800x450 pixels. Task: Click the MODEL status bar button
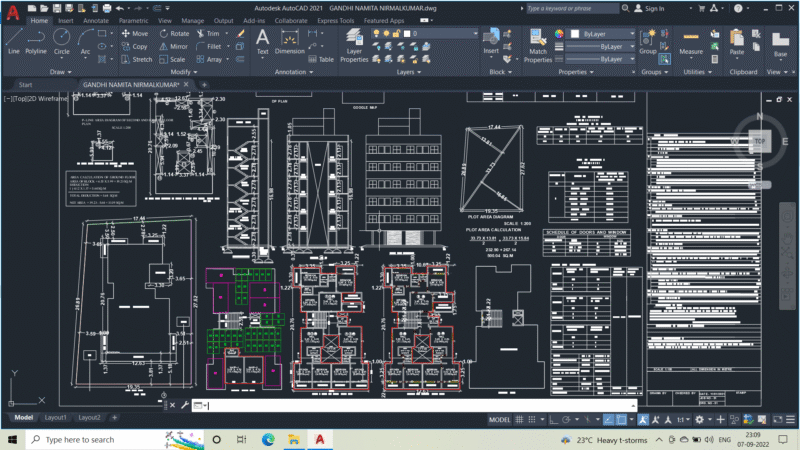[499, 419]
